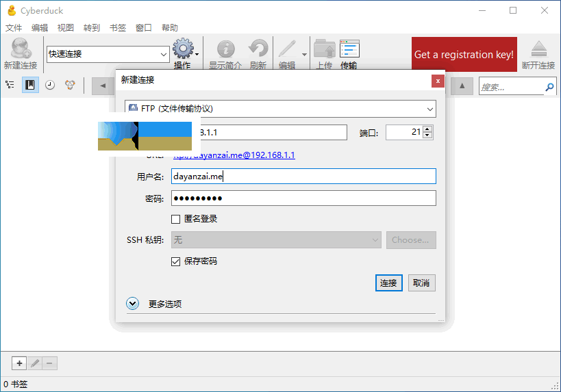561x392 pixels.
Task: Toggle the anonymous login (匿名登录) checkbox
Action: coord(175,219)
